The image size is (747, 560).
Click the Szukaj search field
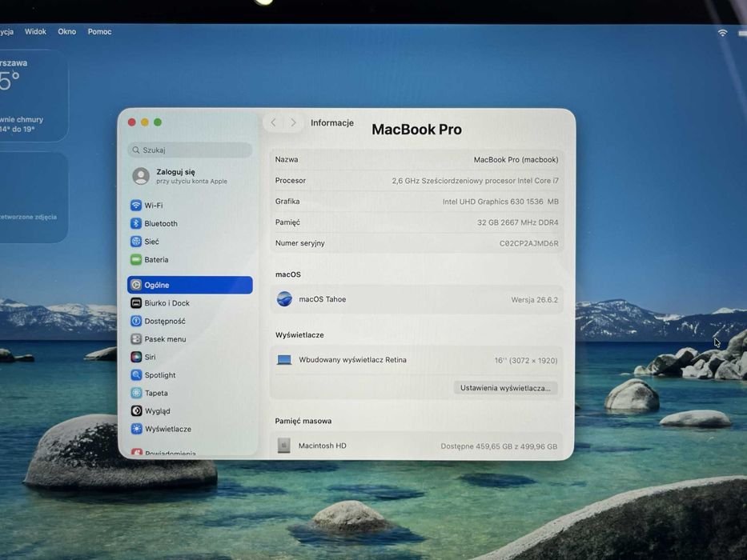pos(190,150)
